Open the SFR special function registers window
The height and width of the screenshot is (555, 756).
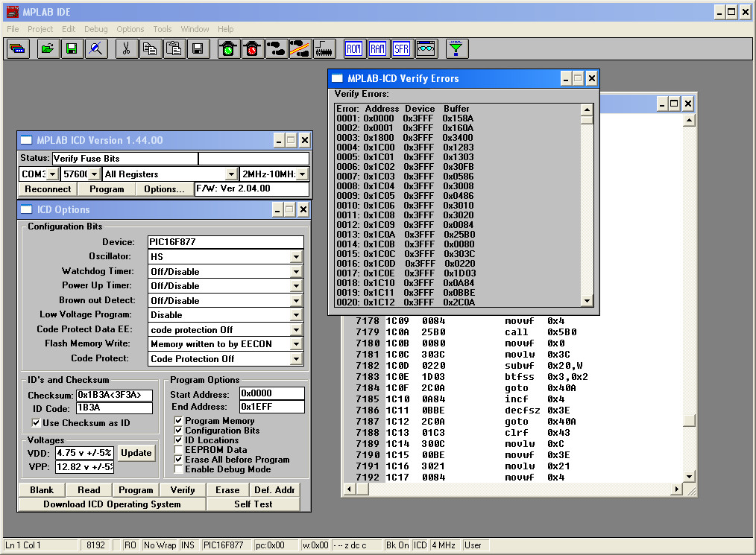click(402, 48)
